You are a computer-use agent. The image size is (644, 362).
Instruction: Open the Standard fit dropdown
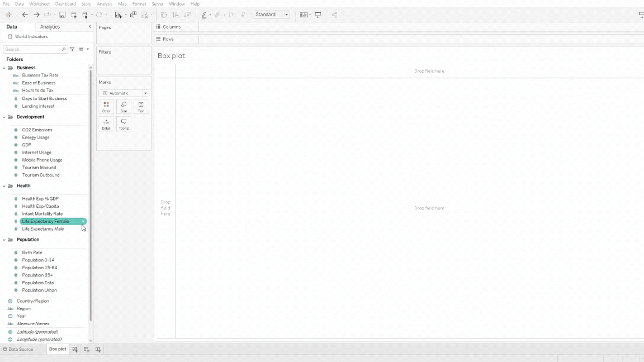click(286, 15)
